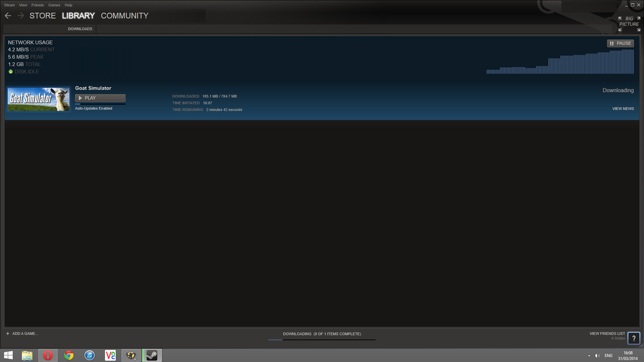The height and width of the screenshot is (362, 644).
Task: Click the network usage bandwidth graph
Action: [560, 62]
